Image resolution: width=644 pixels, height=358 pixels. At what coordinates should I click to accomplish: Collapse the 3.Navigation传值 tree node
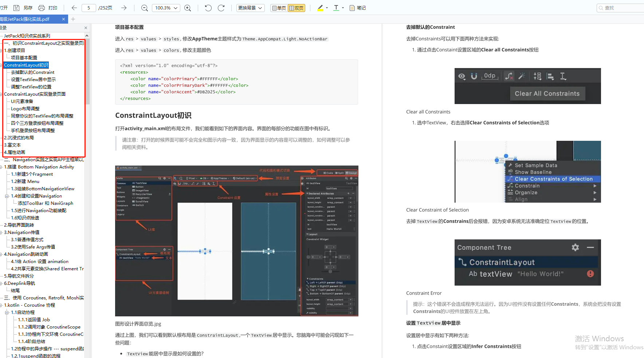coord(1,232)
